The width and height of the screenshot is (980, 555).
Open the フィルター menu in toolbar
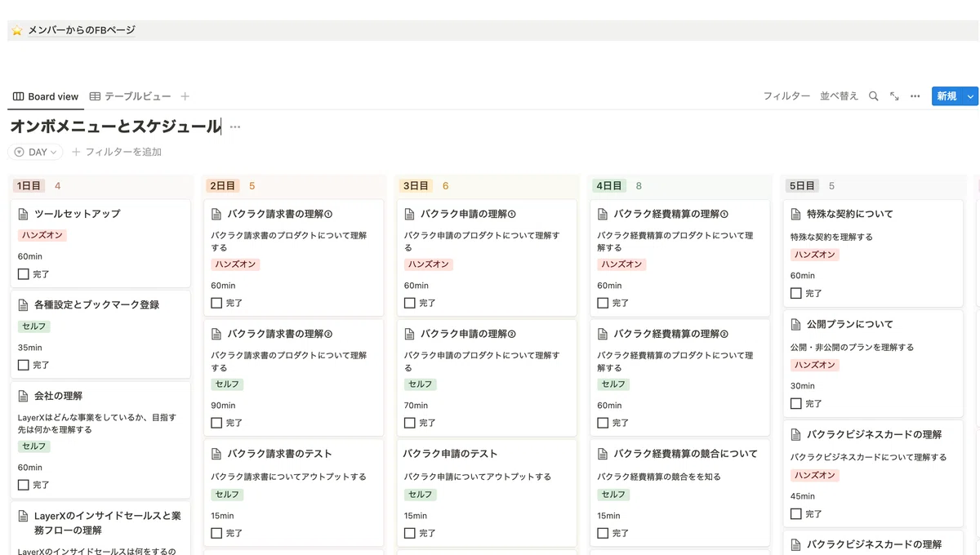point(786,96)
